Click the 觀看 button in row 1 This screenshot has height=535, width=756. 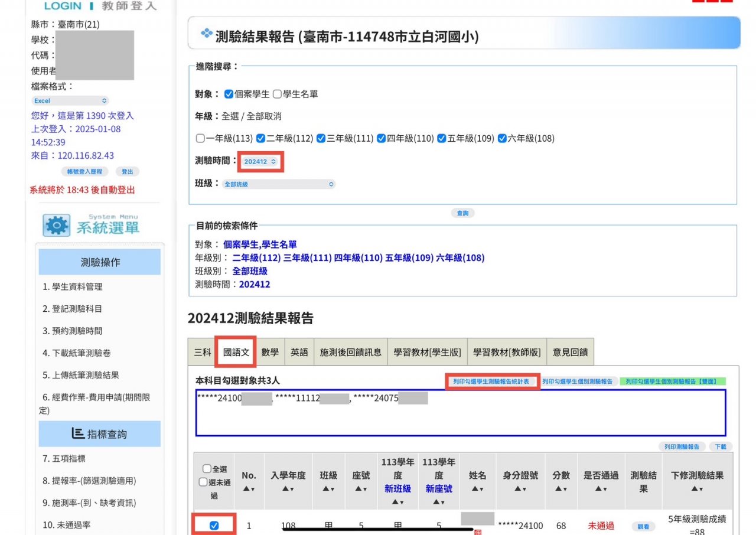[x=643, y=526]
